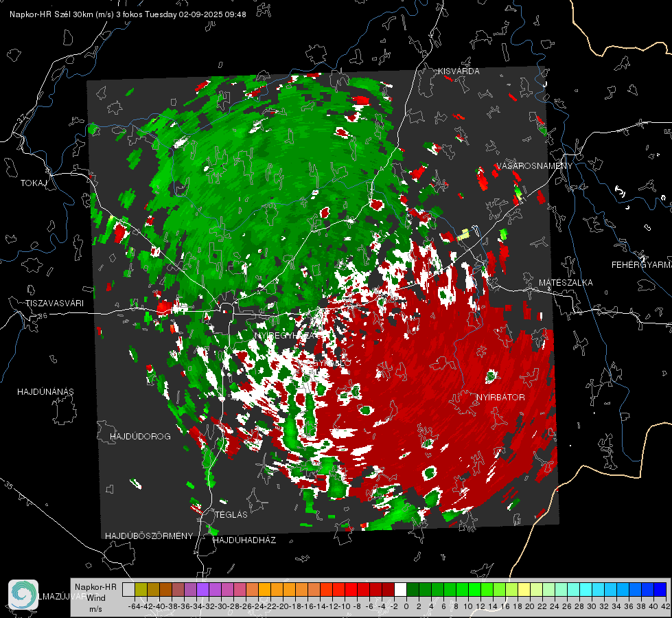Click the HAJDÚHADHÁZ label
672x618 pixels.
click(244, 540)
